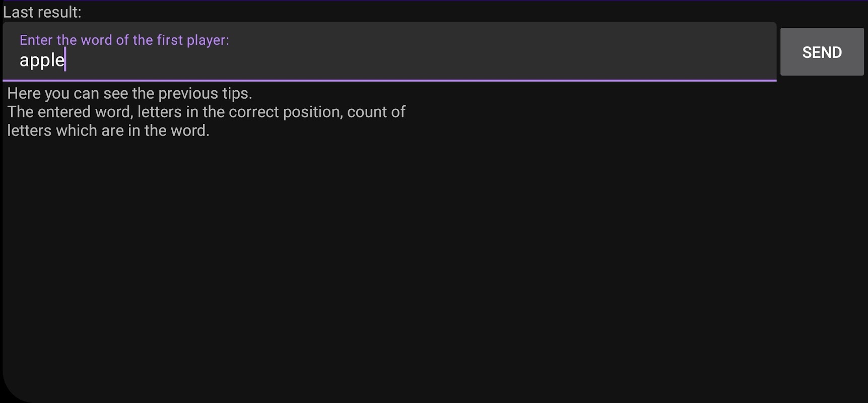Click the "Enter the word of the first player:" hint
The height and width of the screenshot is (403, 868).
(x=124, y=40)
